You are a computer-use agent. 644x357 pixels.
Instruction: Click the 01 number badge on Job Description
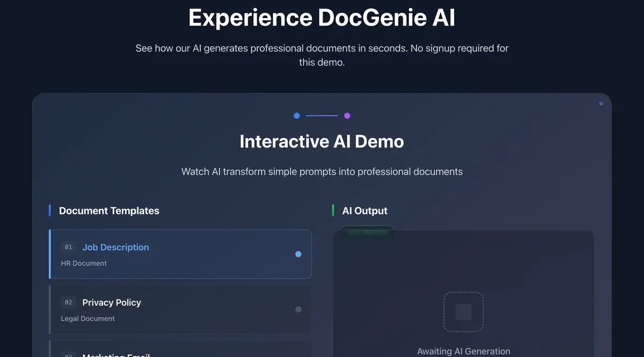68,247
